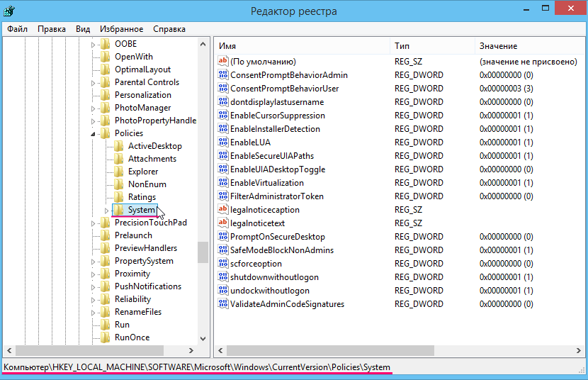Click the registry path in status bar

(197, 367)
